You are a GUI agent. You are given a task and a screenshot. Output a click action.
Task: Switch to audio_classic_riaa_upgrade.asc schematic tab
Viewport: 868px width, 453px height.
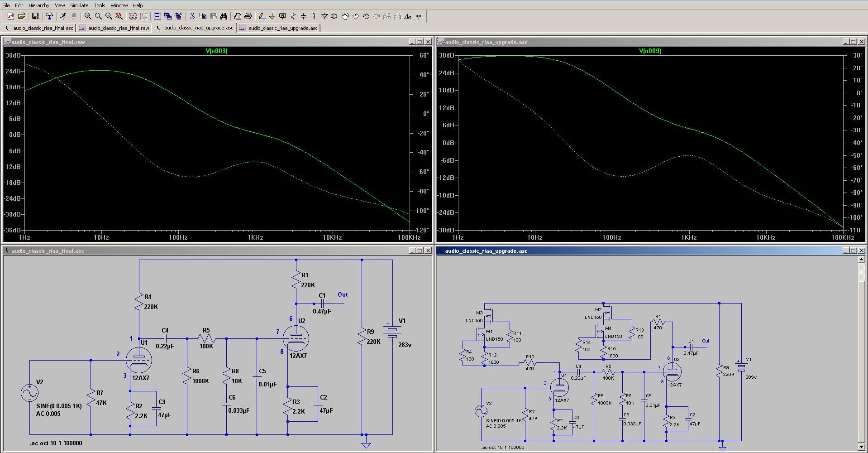click(x=194, y=28)
